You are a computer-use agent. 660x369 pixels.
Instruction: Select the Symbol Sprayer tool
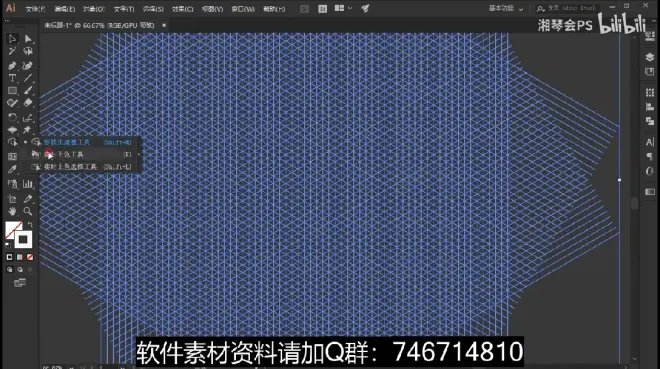12,184
